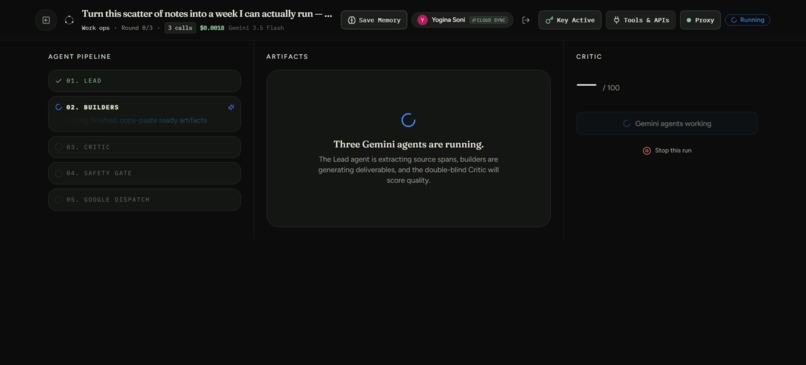Viewport: 806px width, 365px height.
Task: Click the empty circle icon on CRITIC step
Action: pos(58,147)
